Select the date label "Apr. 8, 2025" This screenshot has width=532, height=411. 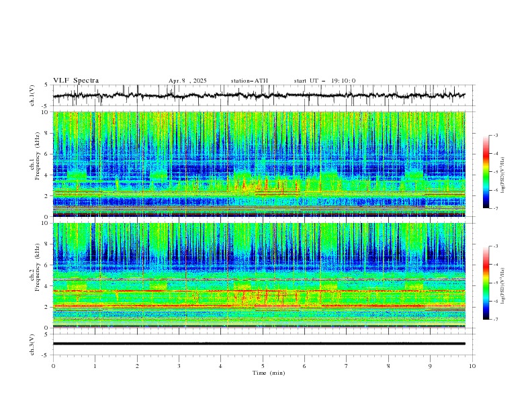pyautogui.click(x=187, y=81)
